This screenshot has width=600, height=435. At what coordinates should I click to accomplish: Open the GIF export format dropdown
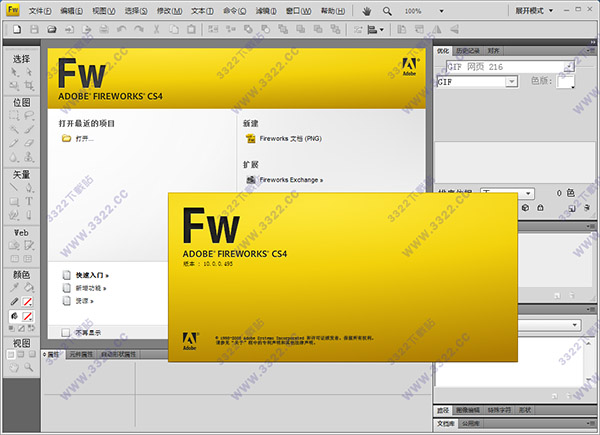(x=512, y=81)
